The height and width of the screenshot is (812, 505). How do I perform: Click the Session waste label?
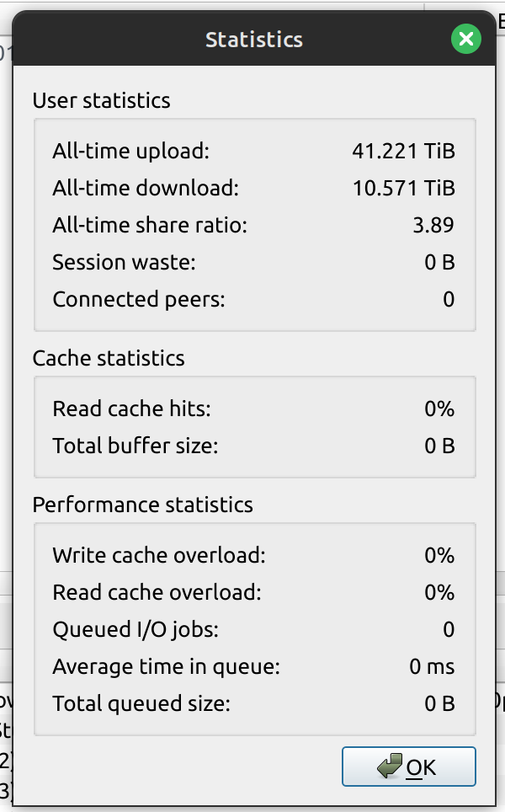click(x=125, y=262)
